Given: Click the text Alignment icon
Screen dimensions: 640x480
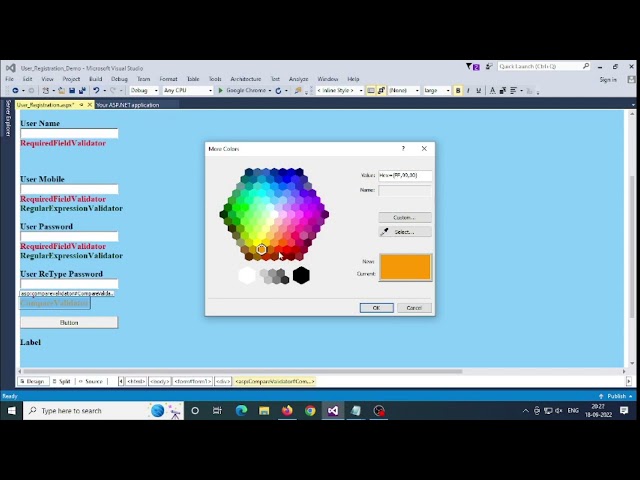Looking at the screenshot, I should click(513, 91).
